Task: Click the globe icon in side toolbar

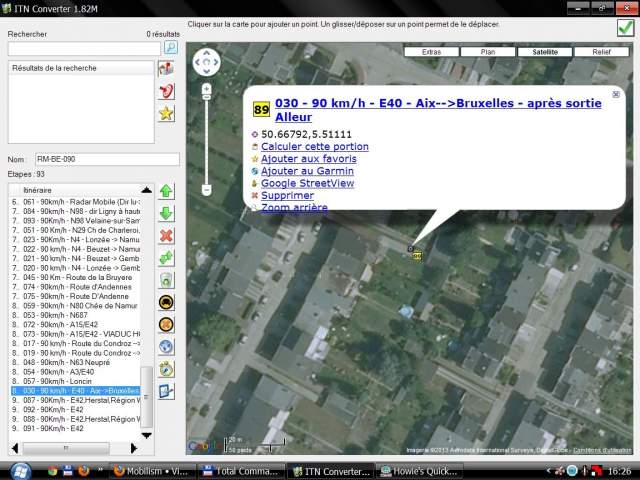Action: (x=166, y=346)
